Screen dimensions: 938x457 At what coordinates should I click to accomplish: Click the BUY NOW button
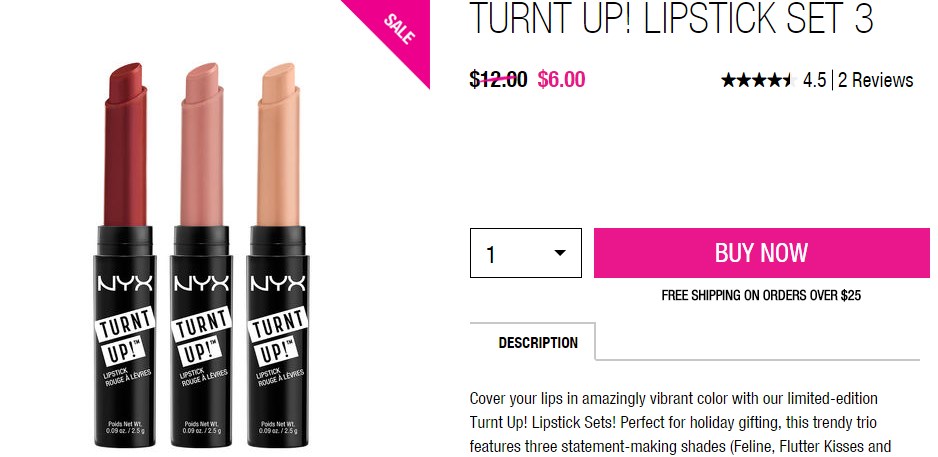tap(762, 252)
